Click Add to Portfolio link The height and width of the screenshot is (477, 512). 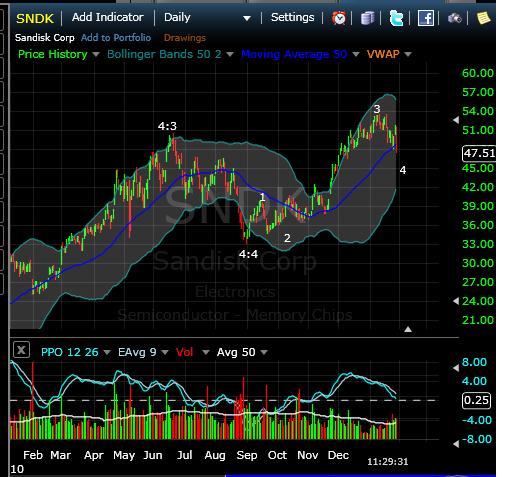point(116,38)
